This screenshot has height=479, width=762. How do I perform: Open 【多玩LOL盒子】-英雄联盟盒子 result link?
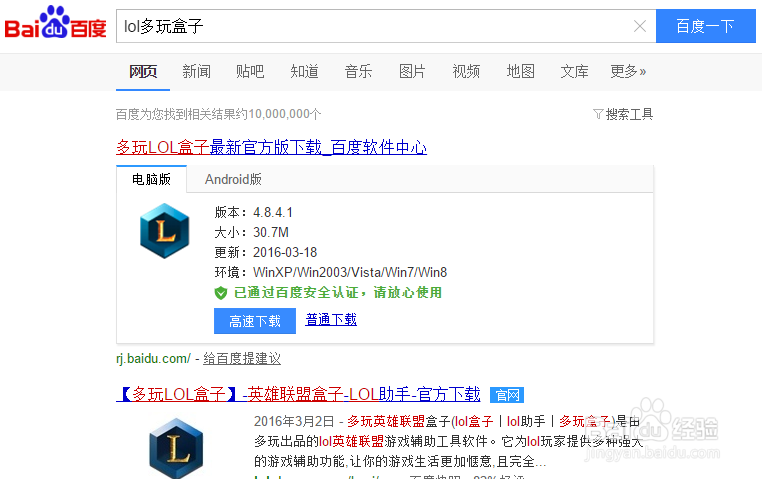[298, 394]
